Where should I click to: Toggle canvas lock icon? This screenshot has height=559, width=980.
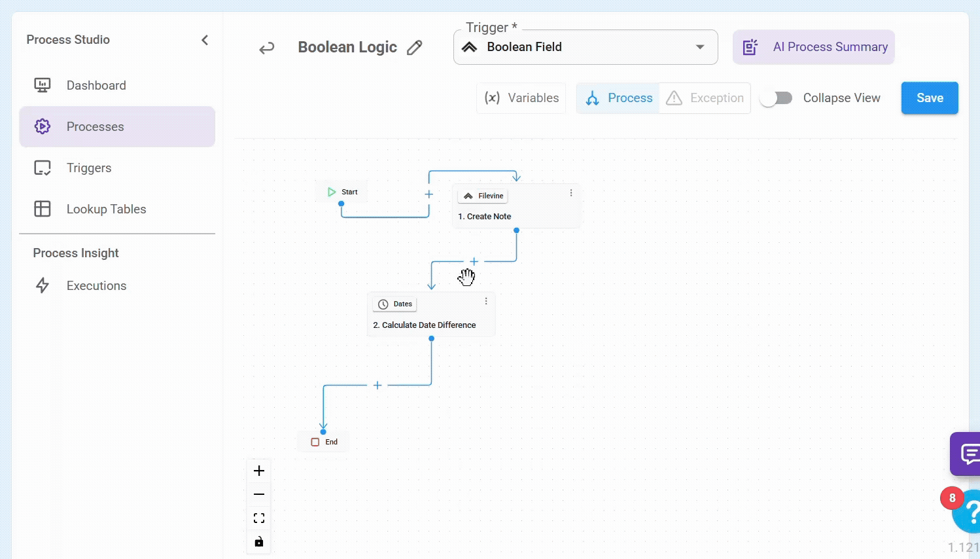(x=259, y=542)
